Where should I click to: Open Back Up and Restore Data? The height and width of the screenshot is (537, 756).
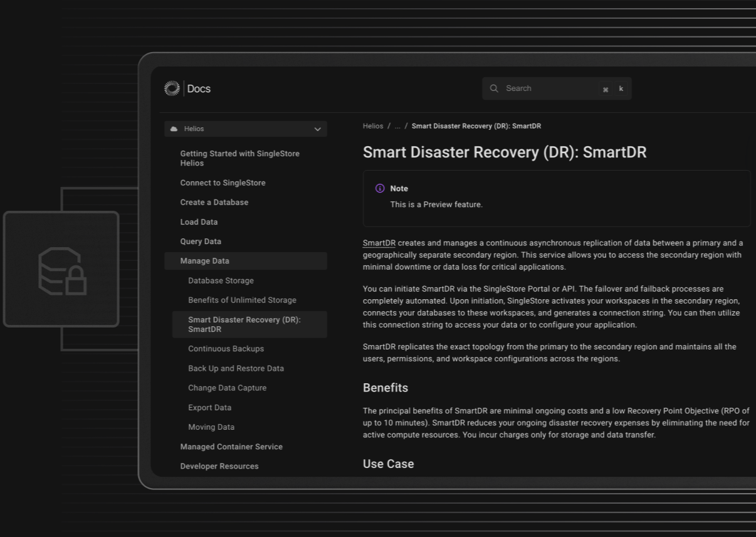236,368
